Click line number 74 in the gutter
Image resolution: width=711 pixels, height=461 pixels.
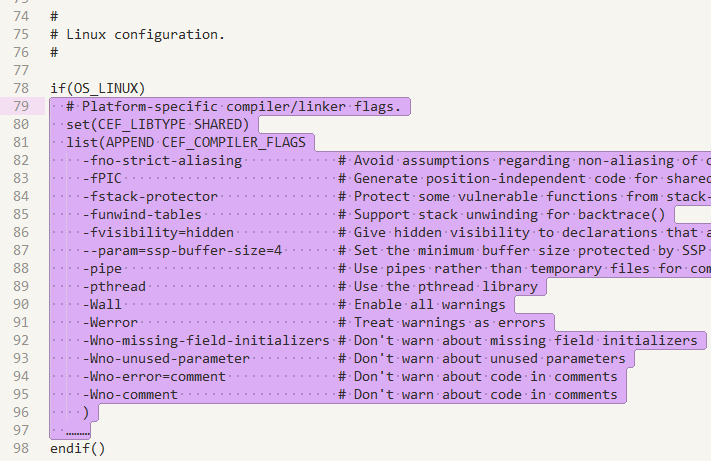(x=21, y=16)
